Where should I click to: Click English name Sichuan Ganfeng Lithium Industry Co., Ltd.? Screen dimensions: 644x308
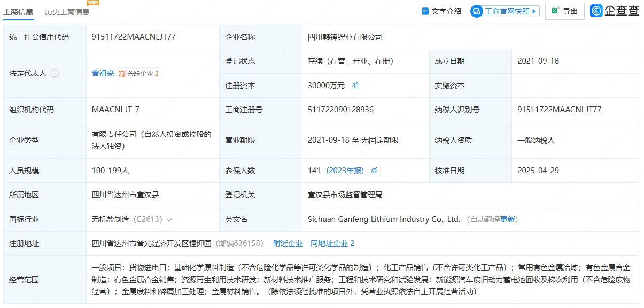click(384, 219)
